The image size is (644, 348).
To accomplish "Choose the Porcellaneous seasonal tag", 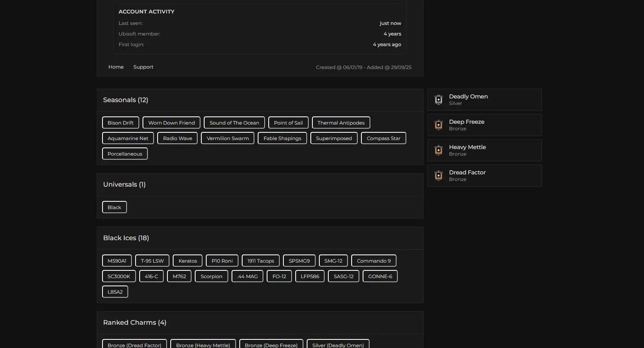I will 125,154.
